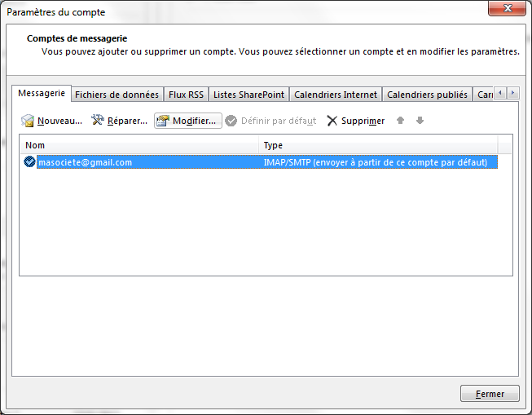Sort by the Type column header
The width and height of the screenshot is (532, 415).
coord(378,145)
